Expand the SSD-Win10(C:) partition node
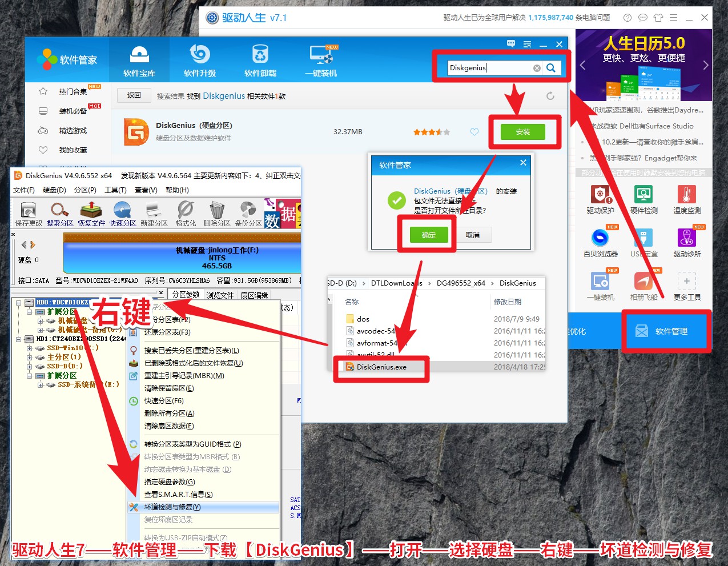The height and width of the screenshot is (566, 728). point(30,348)
